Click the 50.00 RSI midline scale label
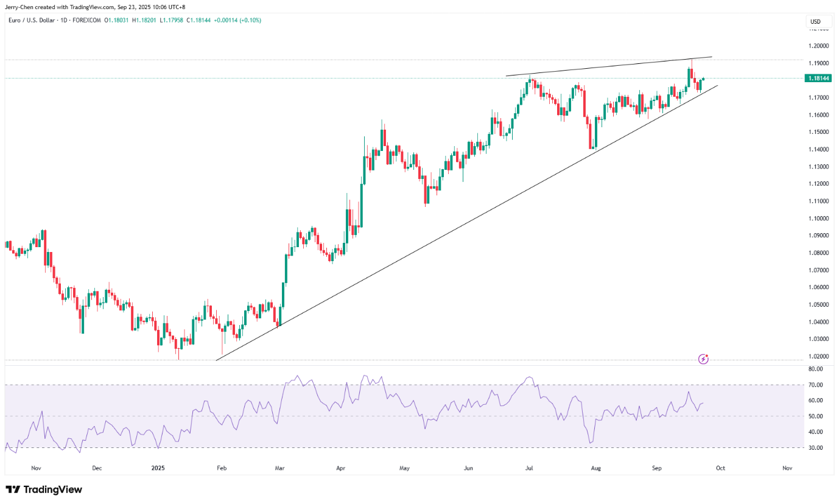This screenshot has height=504, width=839. (x=816, y=416)
